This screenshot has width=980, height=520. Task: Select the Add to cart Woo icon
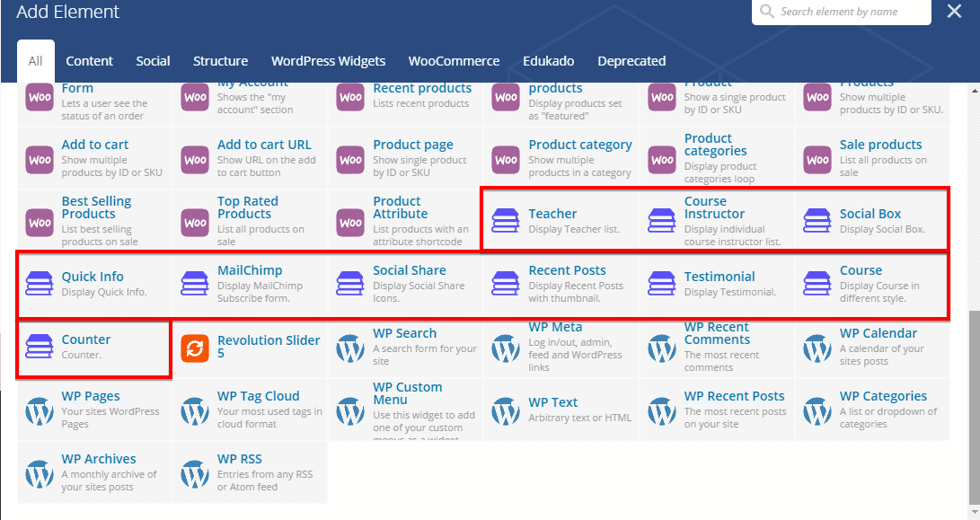(x=40, y=159)
